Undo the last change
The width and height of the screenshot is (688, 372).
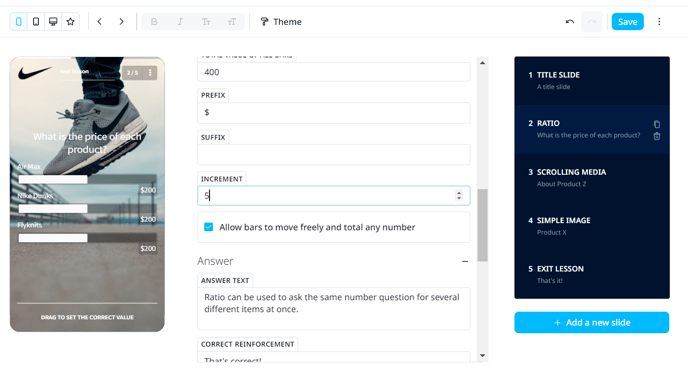click(570, 21)
